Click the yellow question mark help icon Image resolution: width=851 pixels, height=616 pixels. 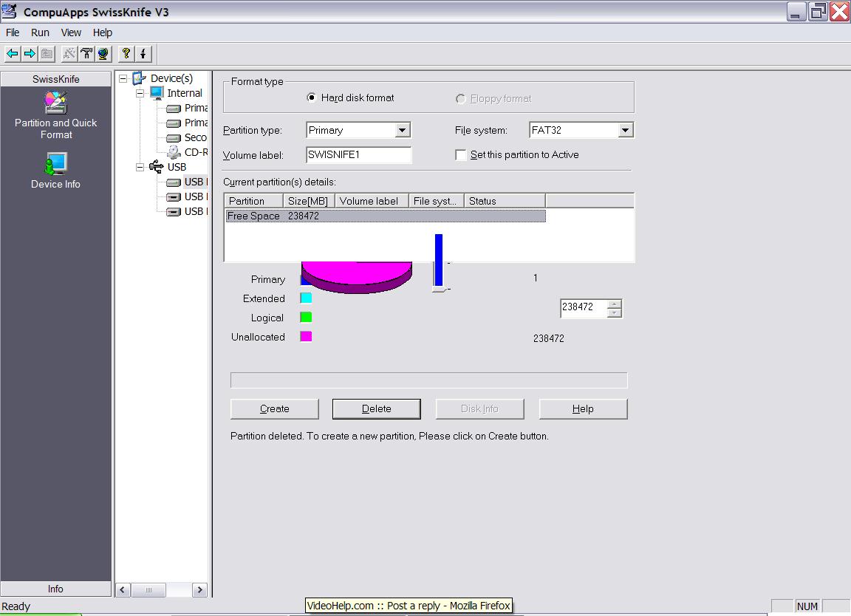(x=126, y=53)
